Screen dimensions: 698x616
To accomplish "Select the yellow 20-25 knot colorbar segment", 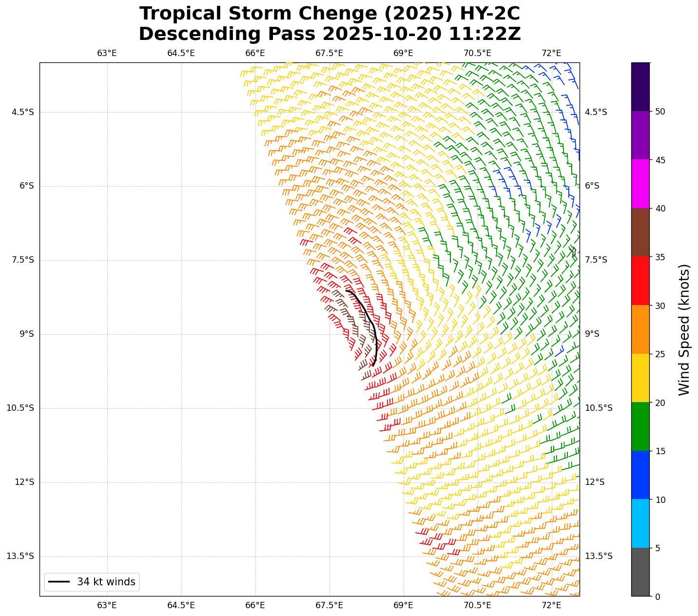I will coord(640,378).
